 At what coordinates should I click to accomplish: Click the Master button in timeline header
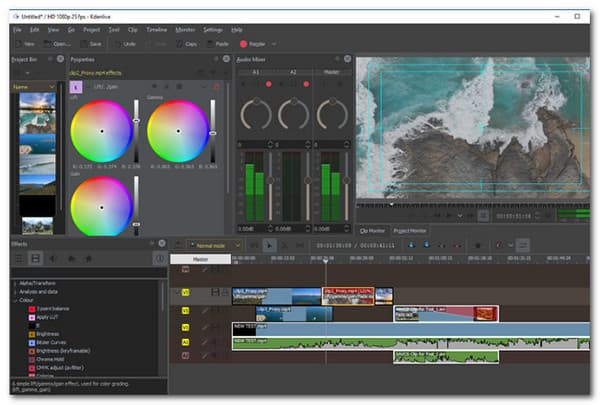pos(200,259)
